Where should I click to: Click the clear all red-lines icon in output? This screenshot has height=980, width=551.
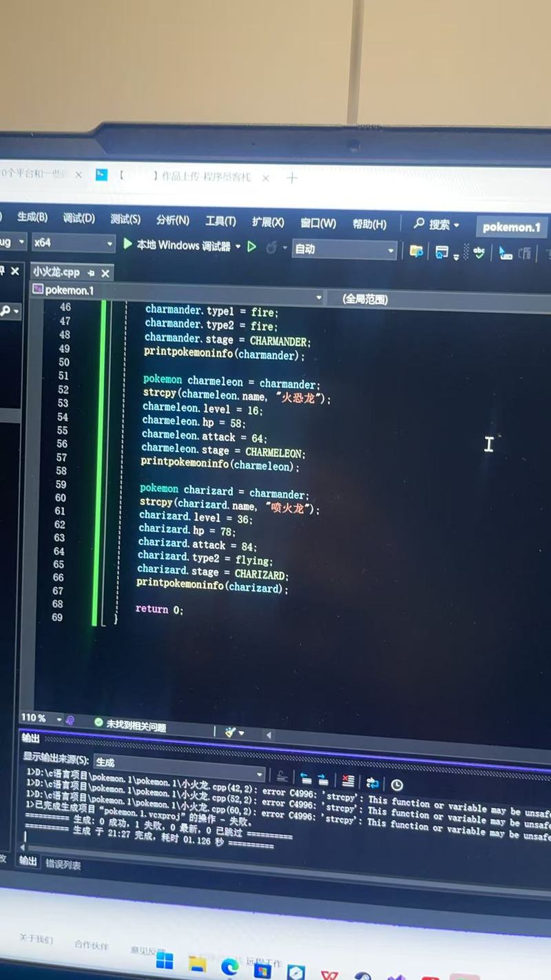(348, 782)
